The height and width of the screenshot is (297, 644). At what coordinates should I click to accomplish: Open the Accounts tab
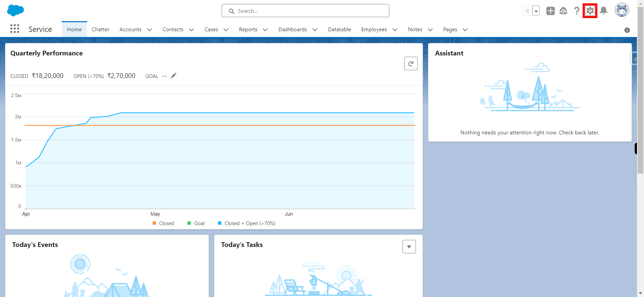click(x=130, y=30)
